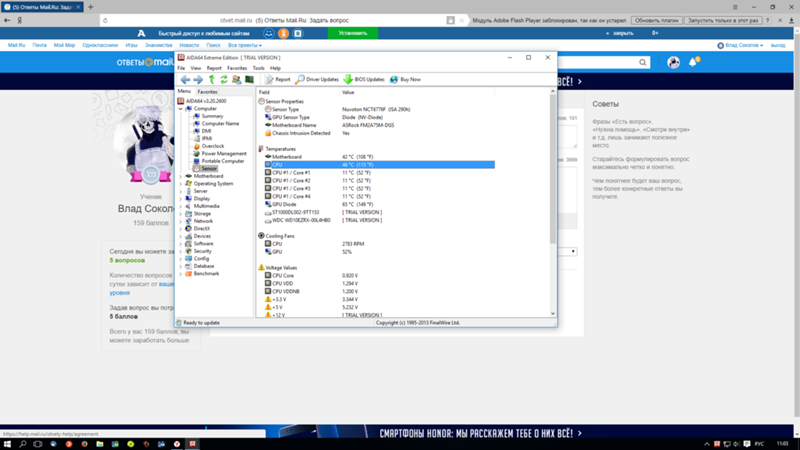Expand the Multimedia tree node

coord(181,206)
